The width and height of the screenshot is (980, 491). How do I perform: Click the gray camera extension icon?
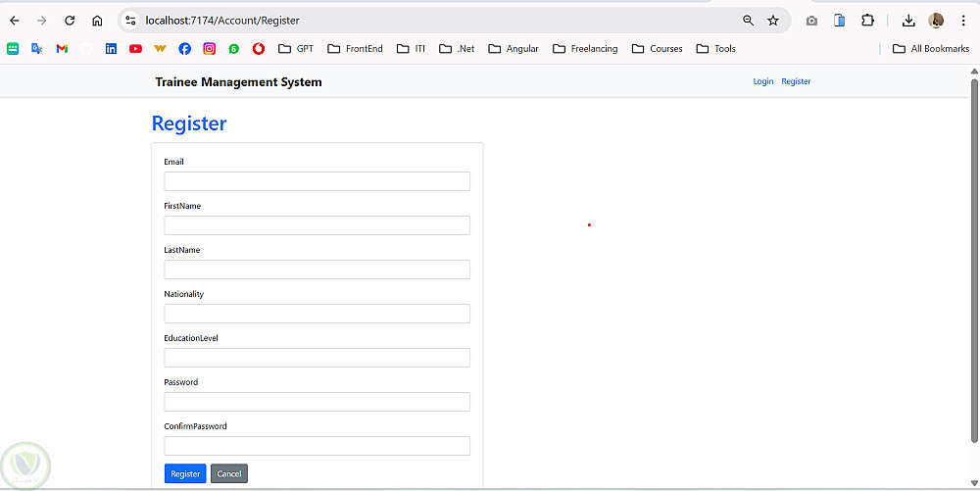click(811, 21)
